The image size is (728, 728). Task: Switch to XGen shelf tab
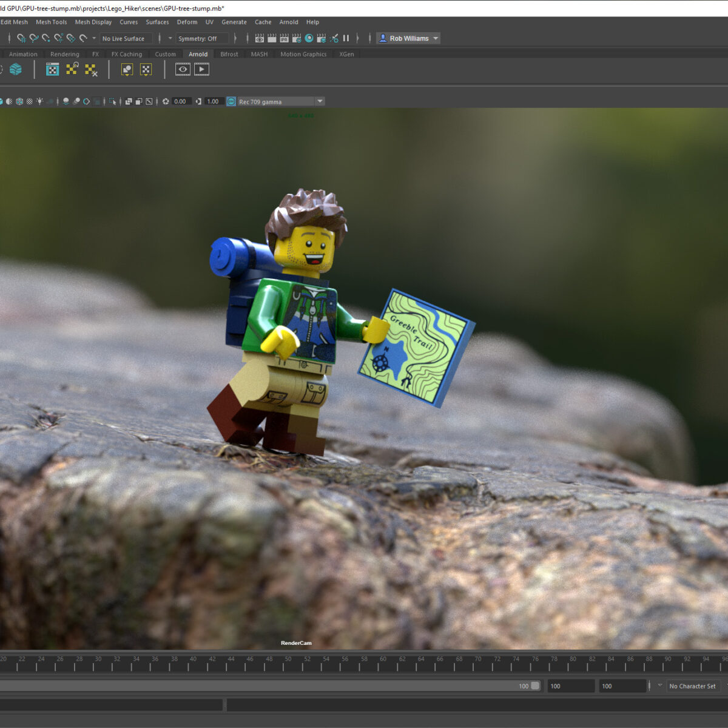346,54
